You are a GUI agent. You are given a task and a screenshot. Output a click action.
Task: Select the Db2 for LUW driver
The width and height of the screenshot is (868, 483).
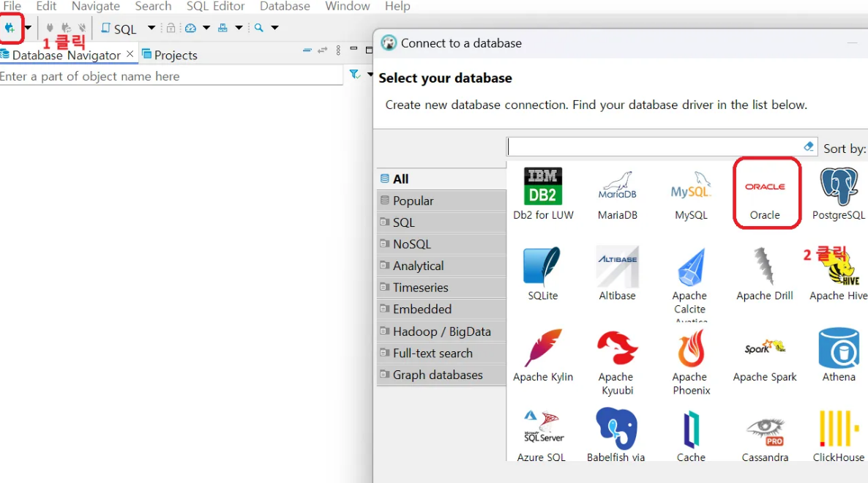(x=543, y=194)
